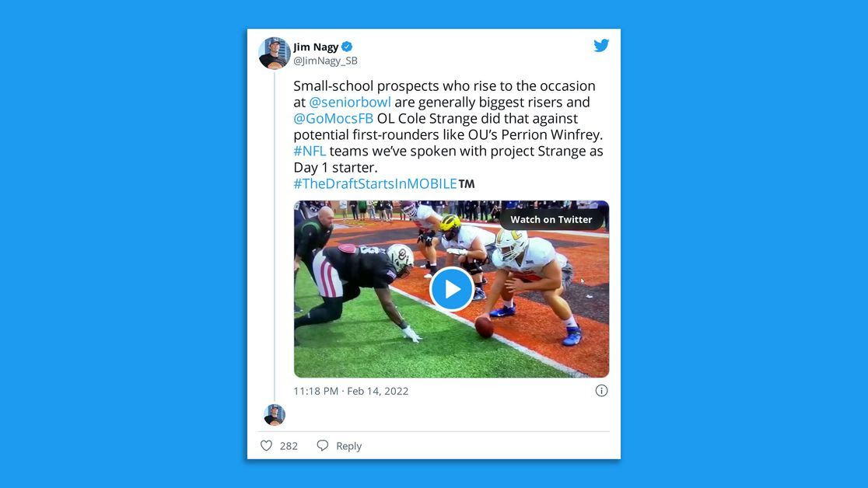
Task: Open the tweet info circle icon
Action: coord(601,391)
